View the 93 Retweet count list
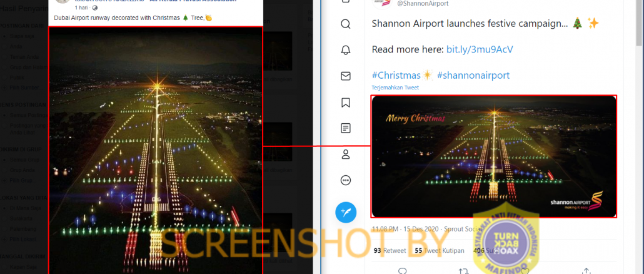 pos(390,251)
